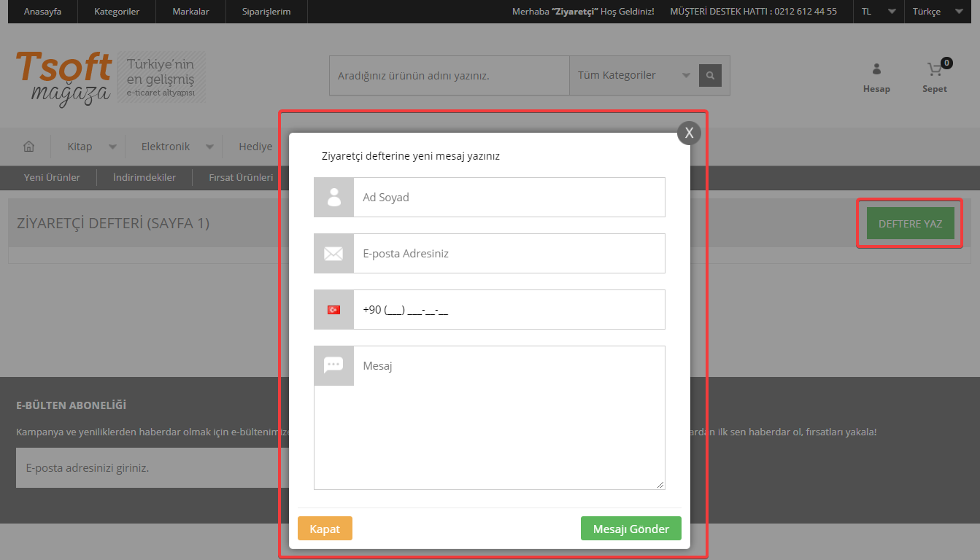980x560 pixels.
Task: Open Markalar in top bar
Action: coord(190,12)
